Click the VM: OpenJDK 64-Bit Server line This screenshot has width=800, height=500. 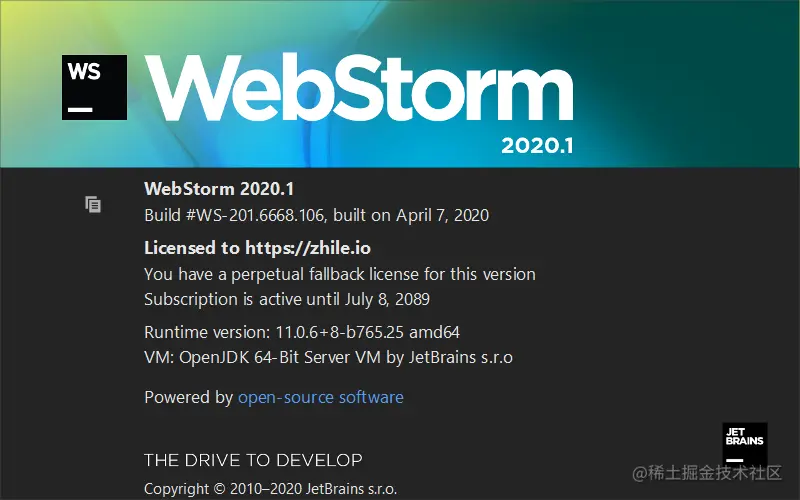(328, 357)
